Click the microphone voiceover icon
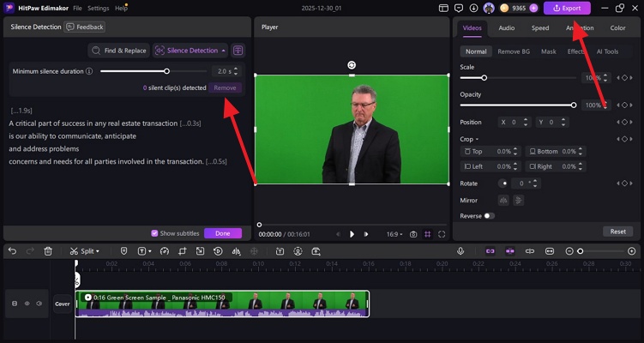This screenshot has width=644, height=343. coord(460,251)
